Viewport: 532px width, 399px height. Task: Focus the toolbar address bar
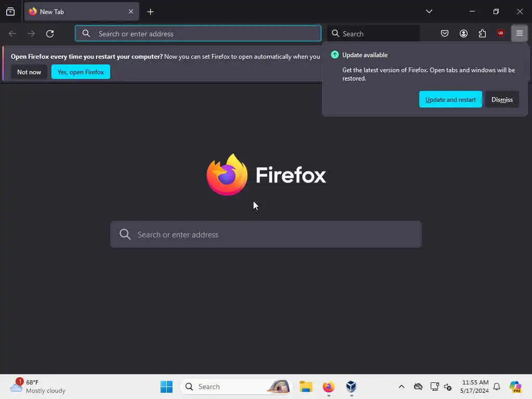point(198,33)
